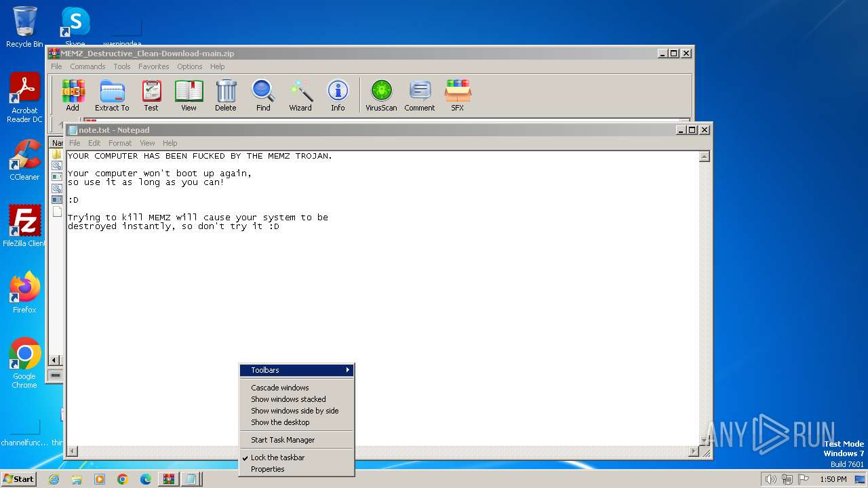868x488 pixels.
Task: Launch Firefox from desktop
Action: coord(24,292)
